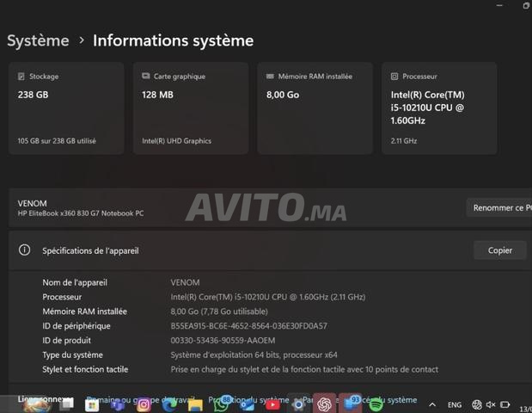Viewport: 532px width, 413px height.
Task: Open the taskbar app with the 93 badge
Action: pos(350,404)
